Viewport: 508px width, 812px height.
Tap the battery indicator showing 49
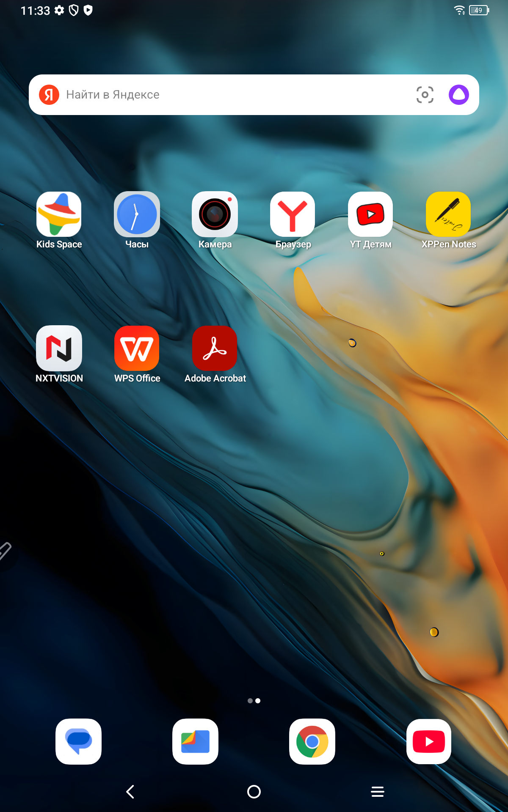pyautogui.click(x=479, y=10)
